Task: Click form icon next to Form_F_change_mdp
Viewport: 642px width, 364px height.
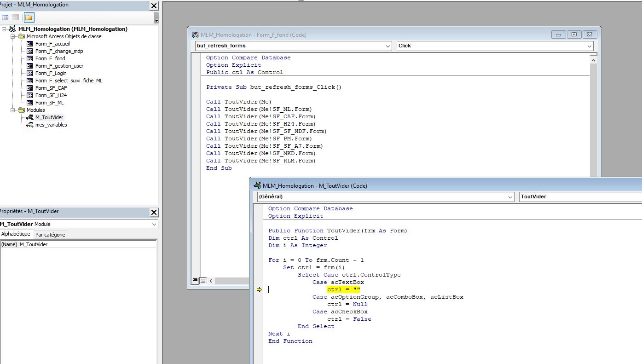Action: point(30,51)
